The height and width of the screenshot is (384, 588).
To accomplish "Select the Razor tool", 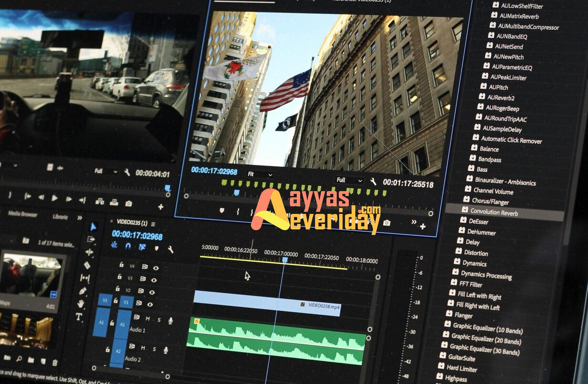I will pyautogui.click(x=87, y=265).
